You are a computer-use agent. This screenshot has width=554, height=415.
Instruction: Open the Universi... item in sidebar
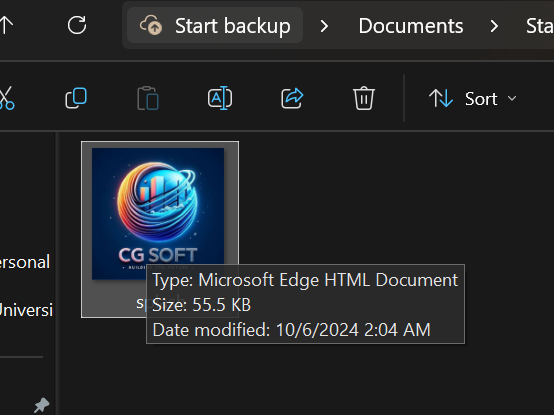pos(26,310)
